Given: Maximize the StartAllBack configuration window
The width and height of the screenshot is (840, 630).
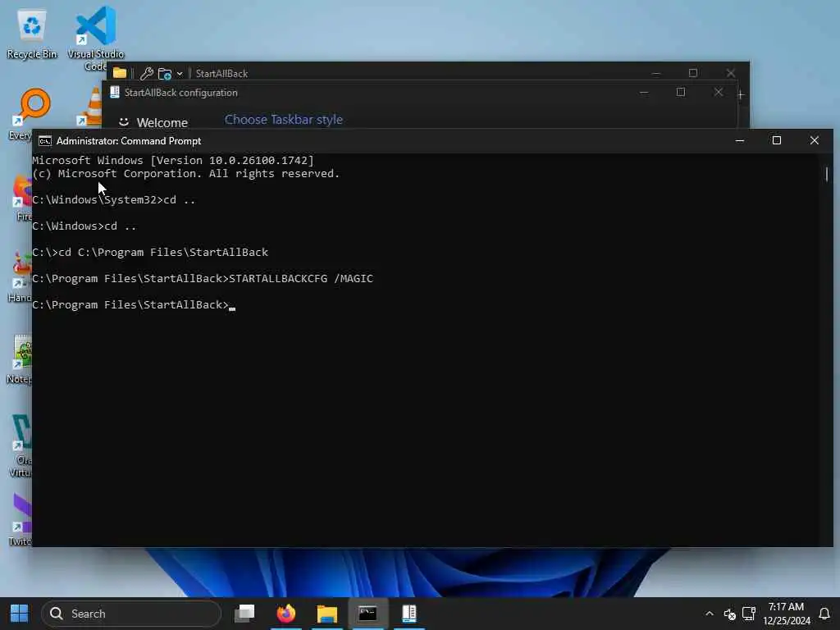Looking at the screenshot, I should 680,92.
